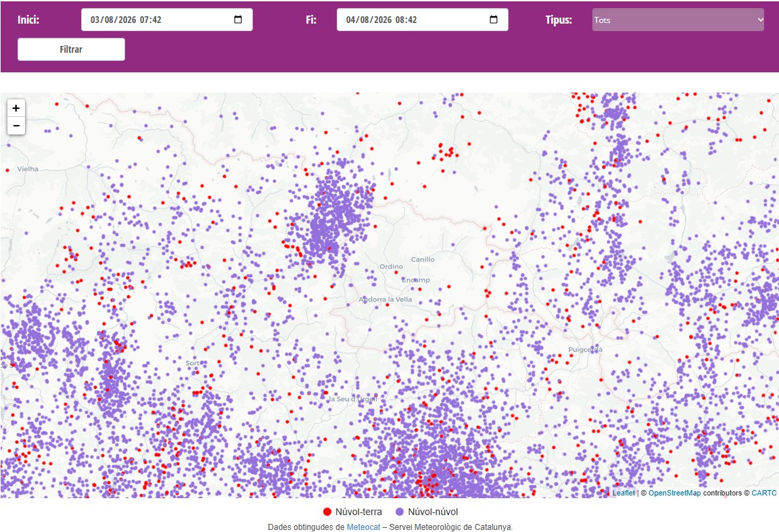Apply filters with the Filtrar button

71,49
